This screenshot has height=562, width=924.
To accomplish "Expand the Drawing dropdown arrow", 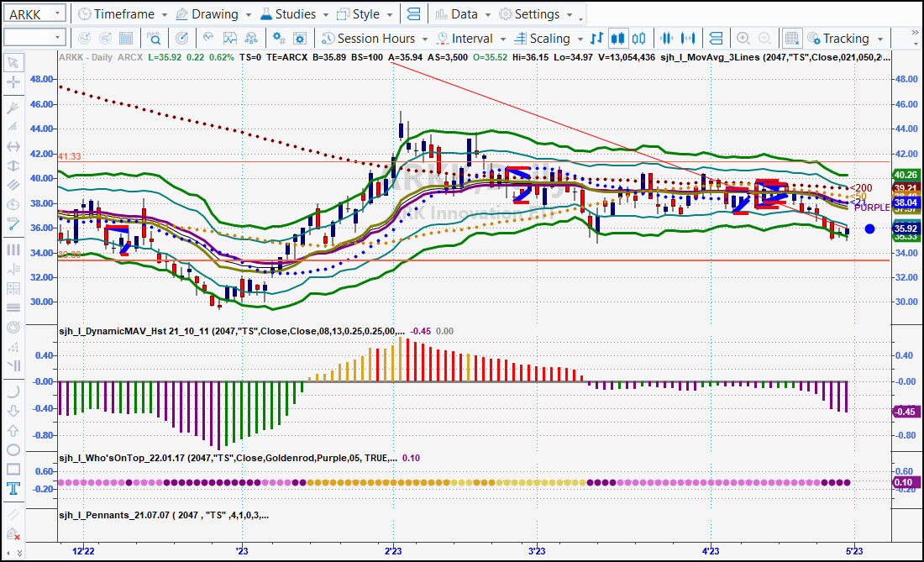I will tap(248, 14).
